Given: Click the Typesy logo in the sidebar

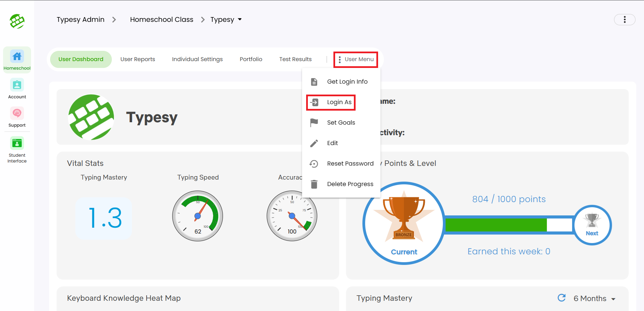Looking at the screenshot, I should (x=17, y=21).
